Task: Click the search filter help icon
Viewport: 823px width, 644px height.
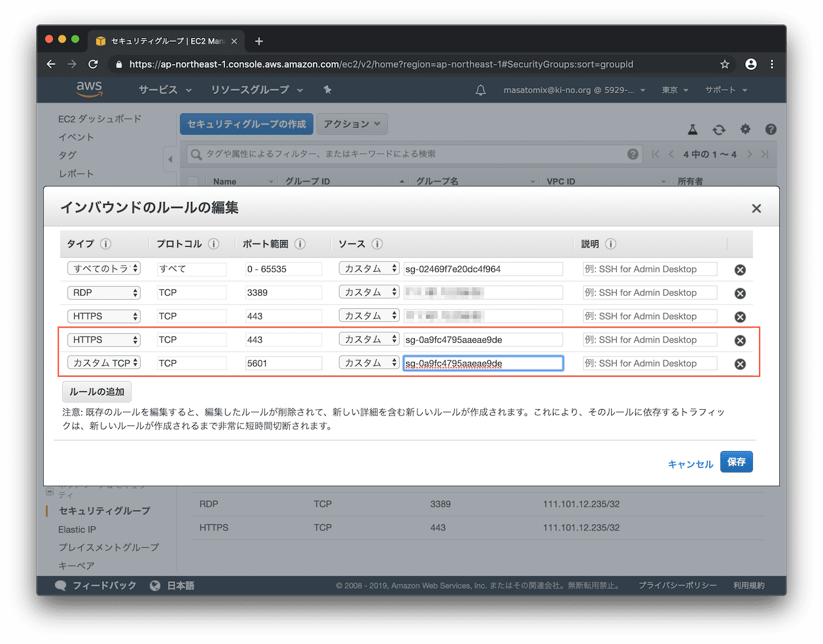Action: [x=633, y=154]
